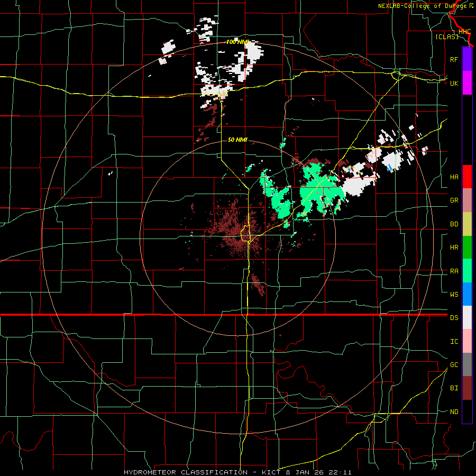Image resolution: width=476 pixels, height=476 pixels.
Task: Click the 'HR' legend label
Action: tap(454, 248)
